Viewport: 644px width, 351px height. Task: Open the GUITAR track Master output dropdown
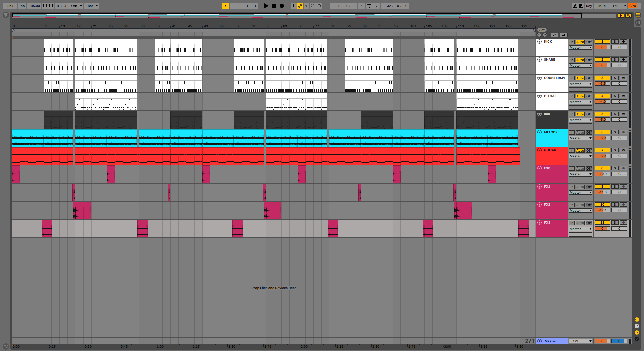tap(581, 156)
